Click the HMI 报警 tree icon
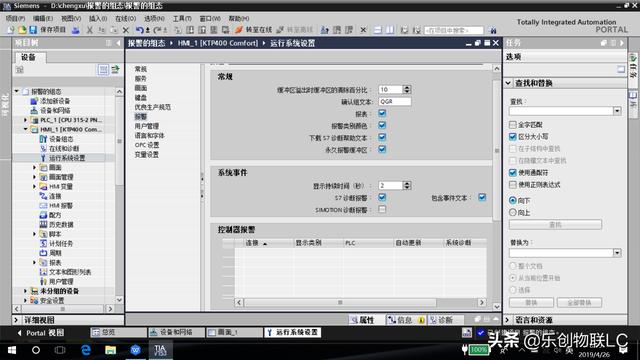 [43, 205]
